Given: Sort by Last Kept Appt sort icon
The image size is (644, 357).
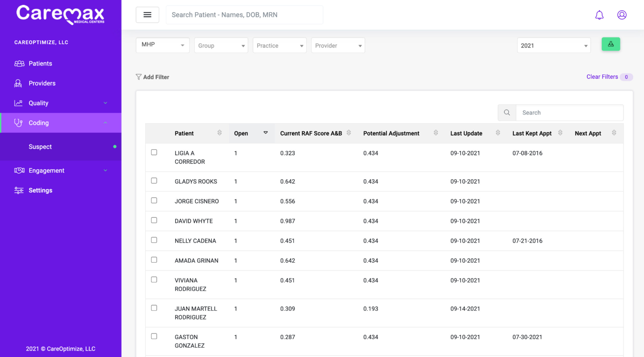Looking at the screenshot, I should coord(560,133).
